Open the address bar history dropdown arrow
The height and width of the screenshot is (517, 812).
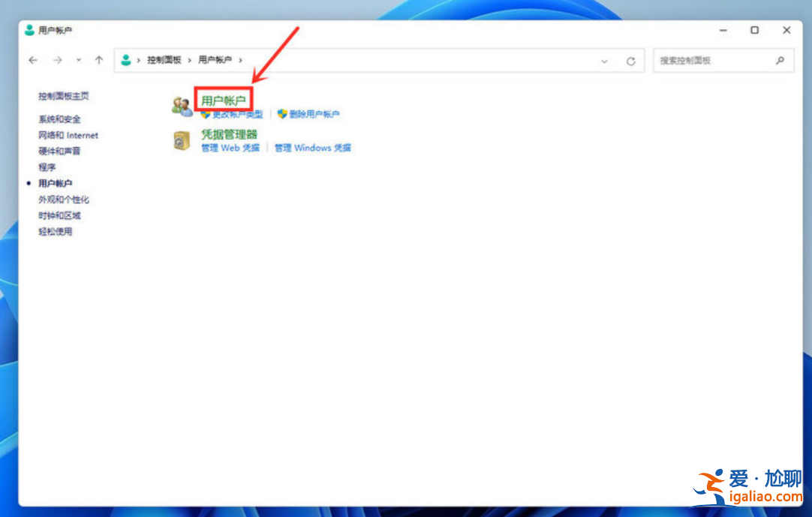[605, 60]
